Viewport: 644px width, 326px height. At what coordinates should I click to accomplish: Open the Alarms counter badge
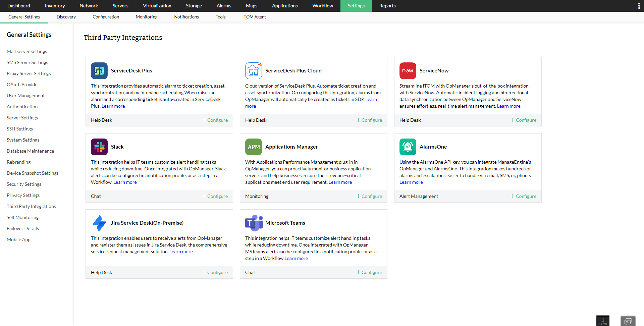pyautogui.click(x=603, y=321)
